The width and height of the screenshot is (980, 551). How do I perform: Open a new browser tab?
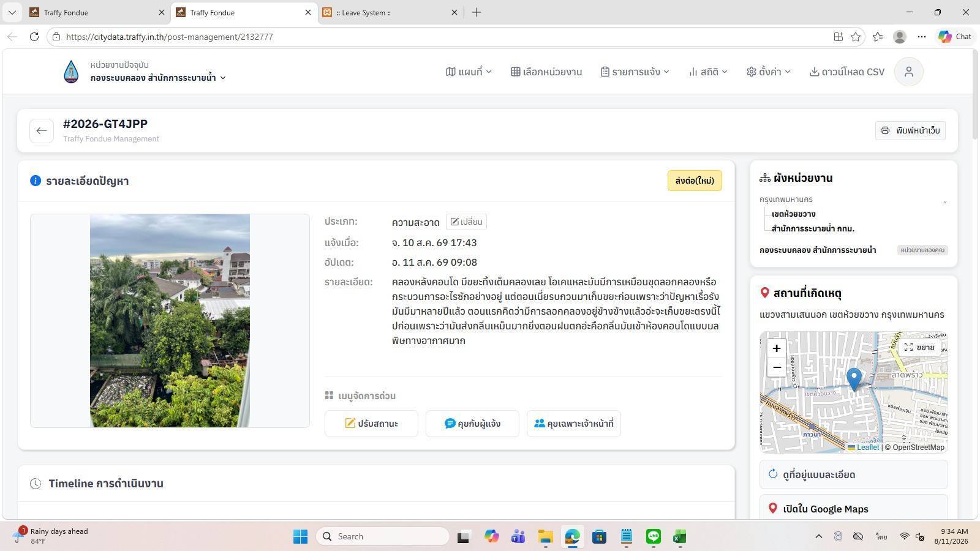point(477,12)
